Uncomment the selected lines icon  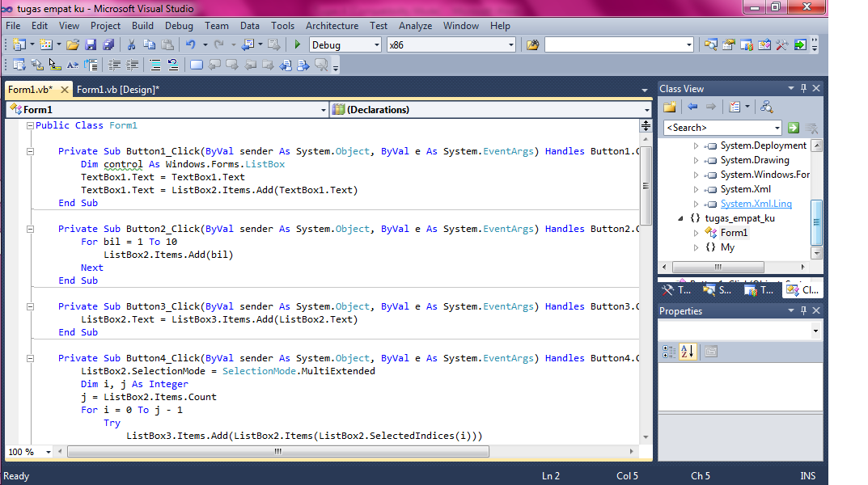tap(173, 65)
